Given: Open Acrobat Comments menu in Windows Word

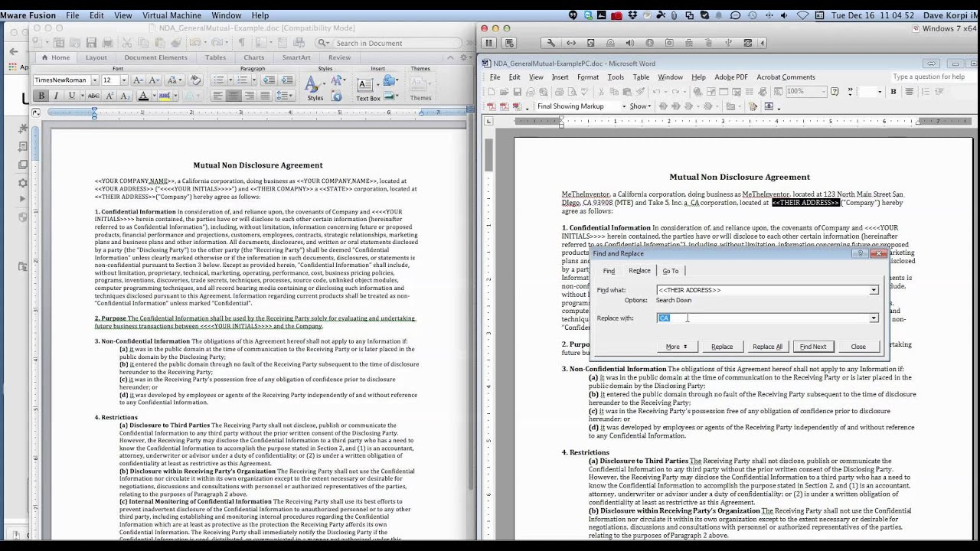Looking at the screenshot, I should (x=786, y=77).
